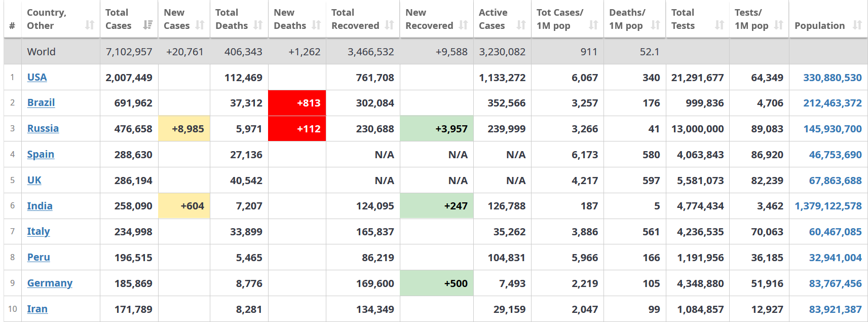868x322 pixels.
Task: Click Russia new cases +8,985 cell
Action: point(184,129)
